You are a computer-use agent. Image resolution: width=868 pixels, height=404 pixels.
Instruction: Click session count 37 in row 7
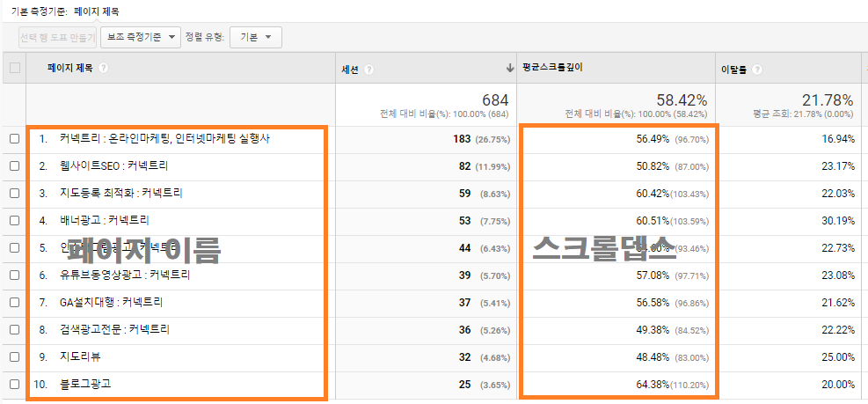[x=464, y=303]
